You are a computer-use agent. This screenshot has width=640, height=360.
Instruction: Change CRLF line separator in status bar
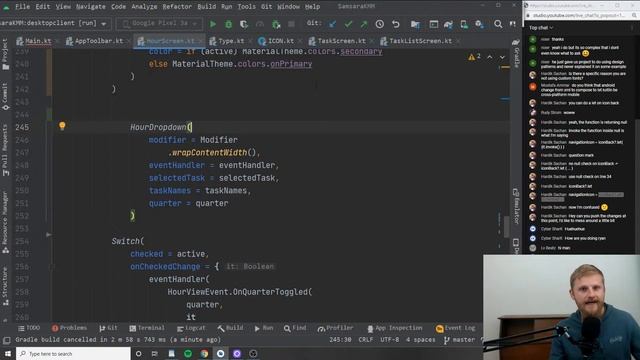pos(366,340)
